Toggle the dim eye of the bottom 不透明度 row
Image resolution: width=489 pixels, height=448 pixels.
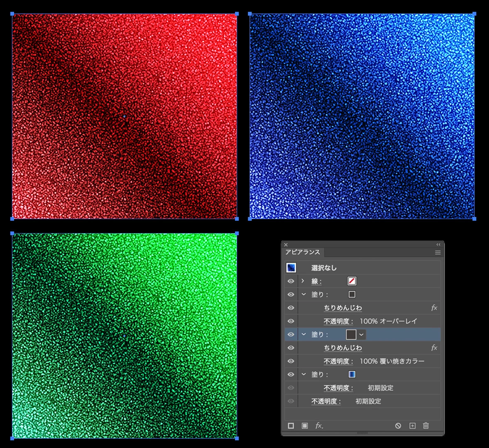click(291, 401)
